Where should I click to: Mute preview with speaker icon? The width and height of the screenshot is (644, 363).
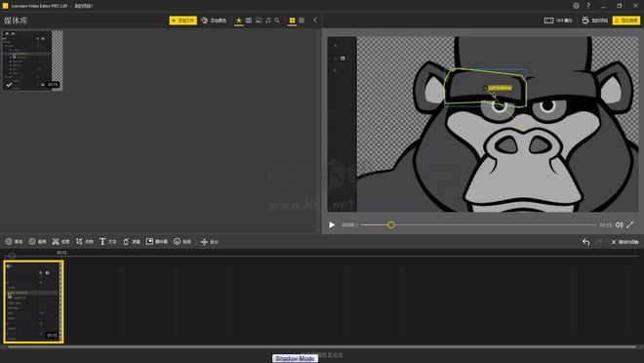pos(619,224)
